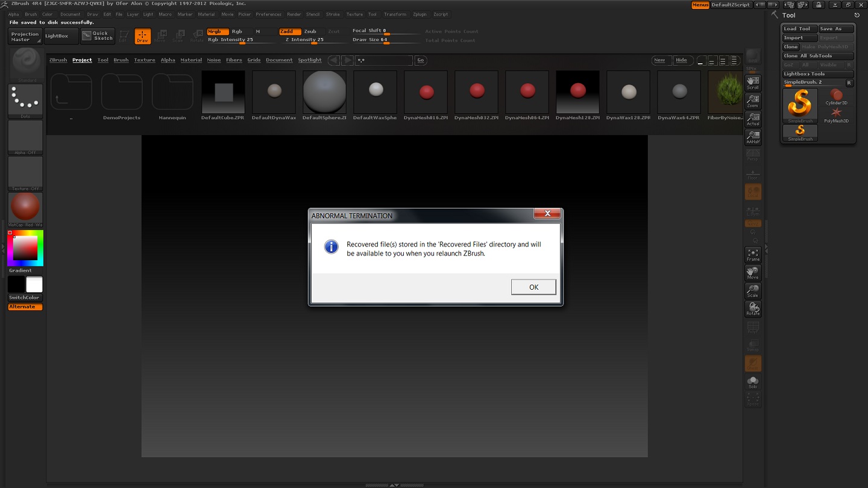Select the Cylinder3D tool

click(836, 96)
